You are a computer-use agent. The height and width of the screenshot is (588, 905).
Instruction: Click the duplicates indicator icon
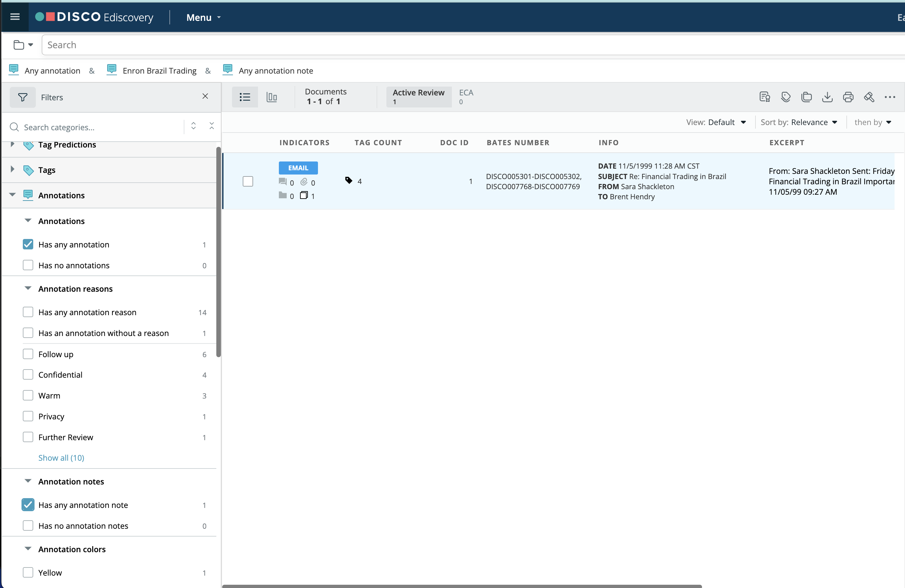coord(304,195)
